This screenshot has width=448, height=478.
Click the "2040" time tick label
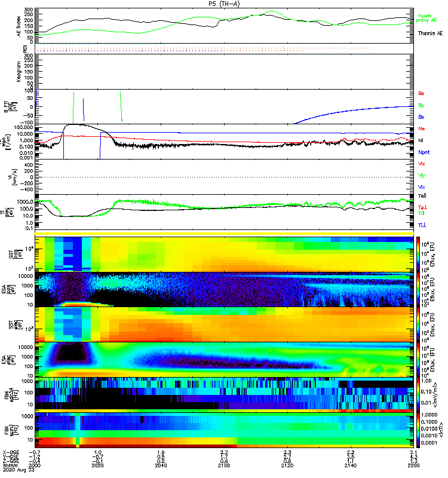click(x=161, y=465)
